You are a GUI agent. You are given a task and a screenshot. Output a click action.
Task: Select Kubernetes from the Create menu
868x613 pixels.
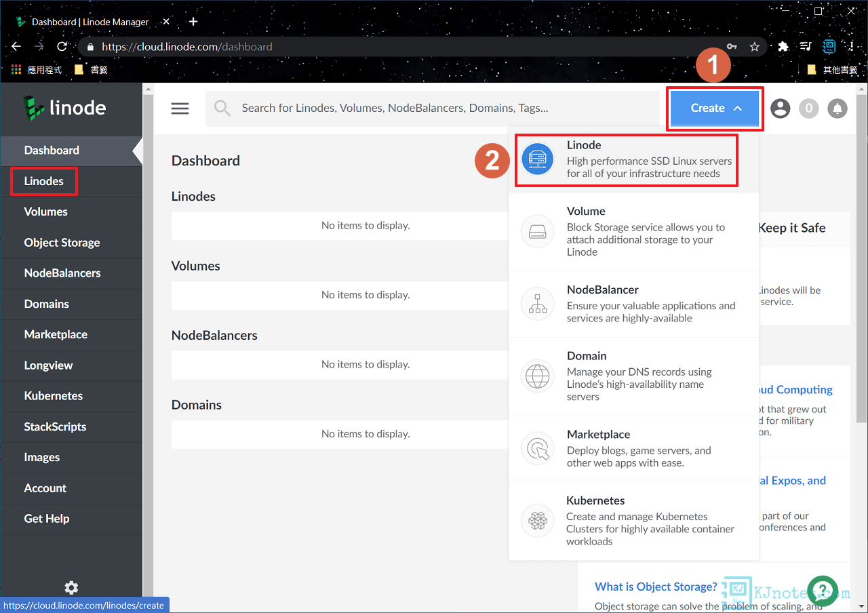[x=634, y=521]
